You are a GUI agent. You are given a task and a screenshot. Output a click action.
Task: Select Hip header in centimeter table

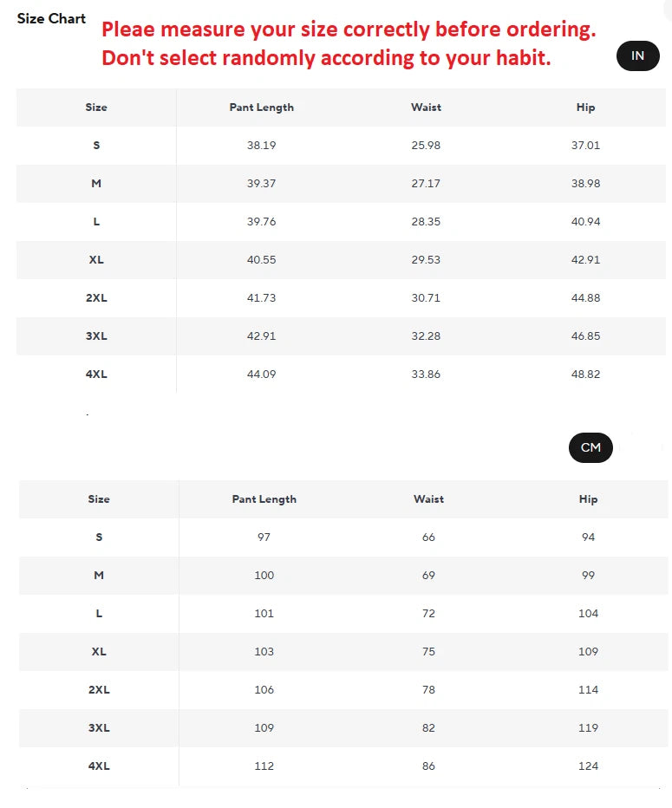pos(588,499)
